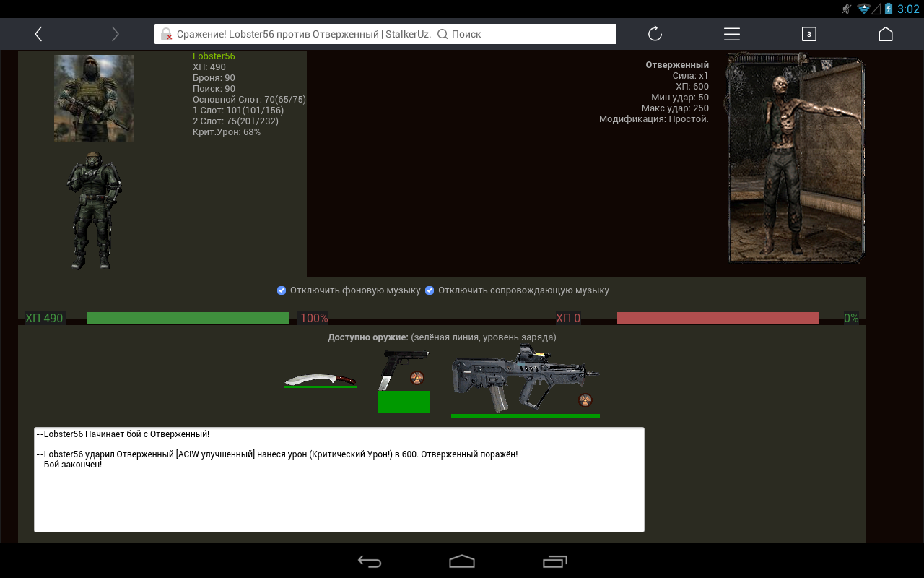
Task: Click the 'Основной Слот: 70(65/75)' stat
Action: click(x=249, y=100)
